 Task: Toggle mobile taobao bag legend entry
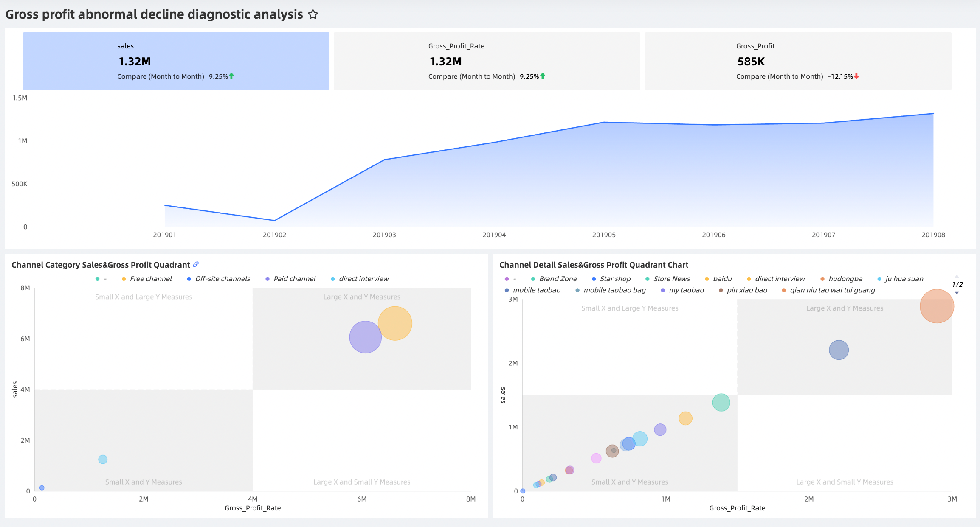[614, 290]
